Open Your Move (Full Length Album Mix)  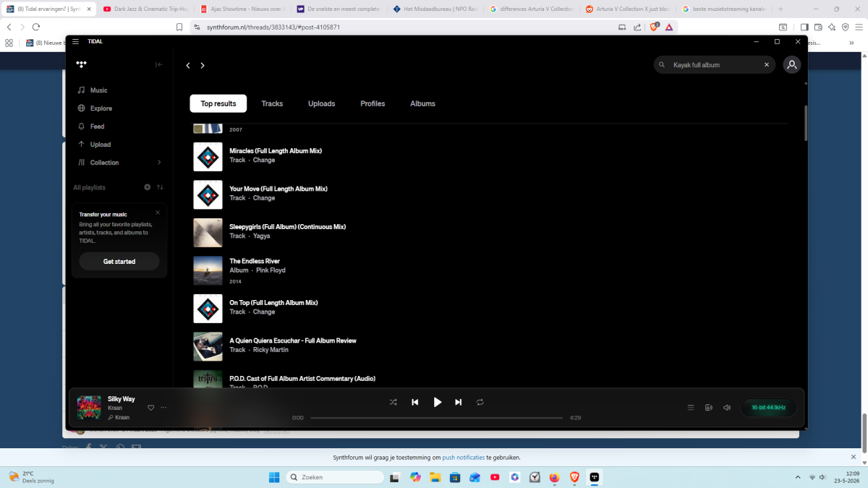click(x=278, y=189)
